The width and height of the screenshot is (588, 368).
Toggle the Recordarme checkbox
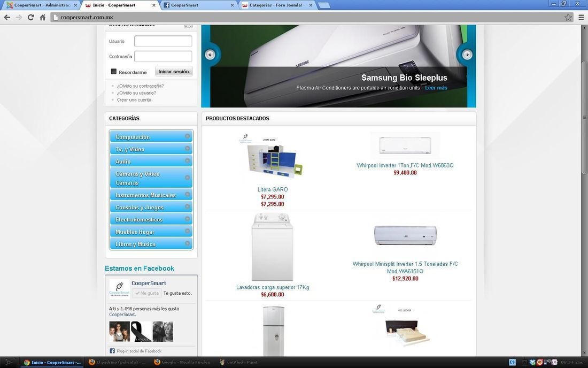click(114, 71)
